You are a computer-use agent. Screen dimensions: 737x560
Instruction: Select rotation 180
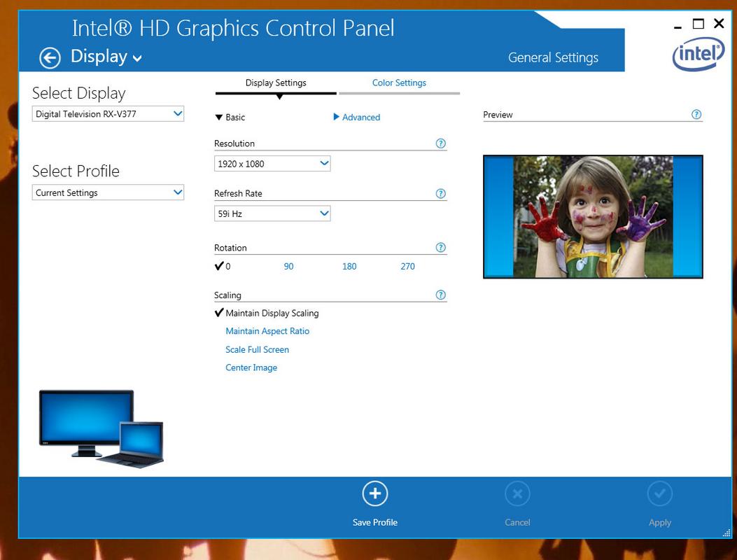click(x=349, y=266)
